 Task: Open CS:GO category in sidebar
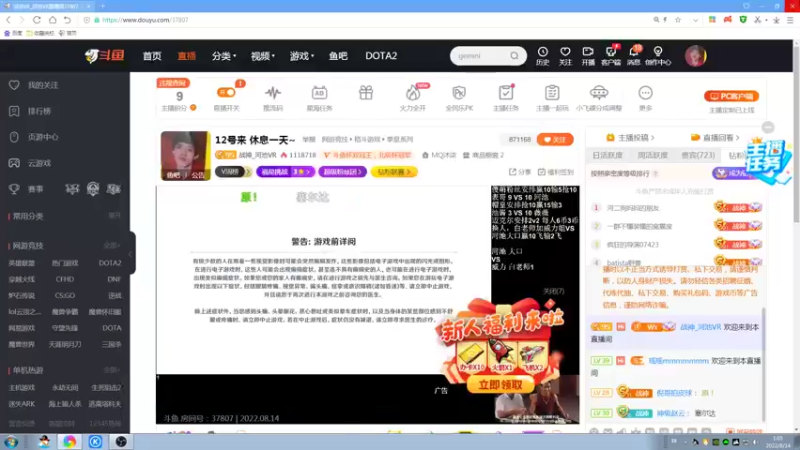pyautogui.click(x=65, y=295)
